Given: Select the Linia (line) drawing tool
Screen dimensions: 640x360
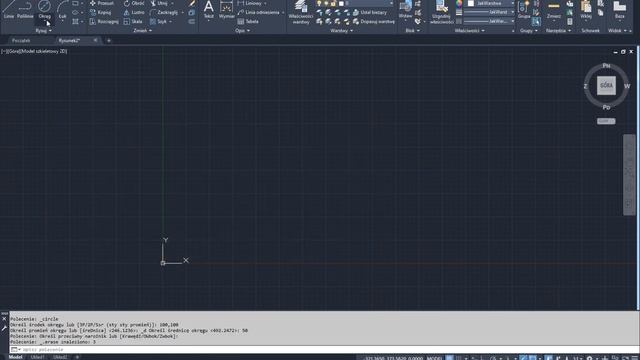Looking at the screenshot, I should (8, 10).
